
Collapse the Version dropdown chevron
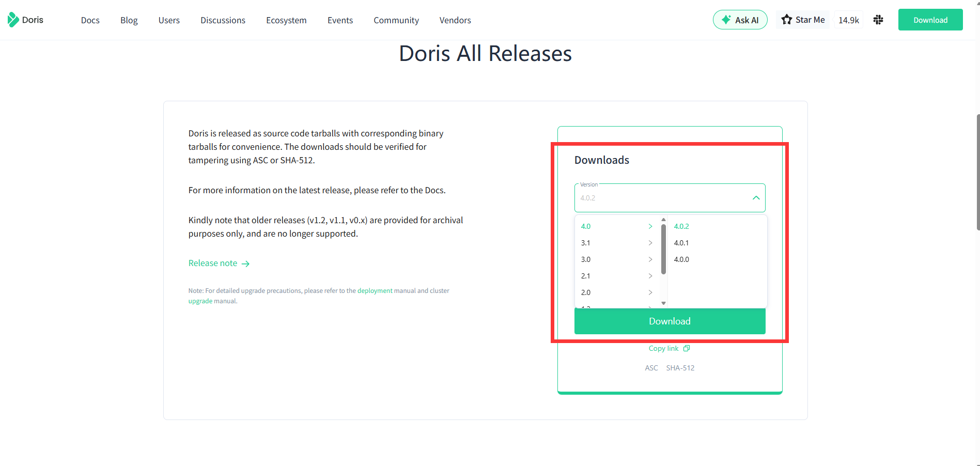(756, 198)
